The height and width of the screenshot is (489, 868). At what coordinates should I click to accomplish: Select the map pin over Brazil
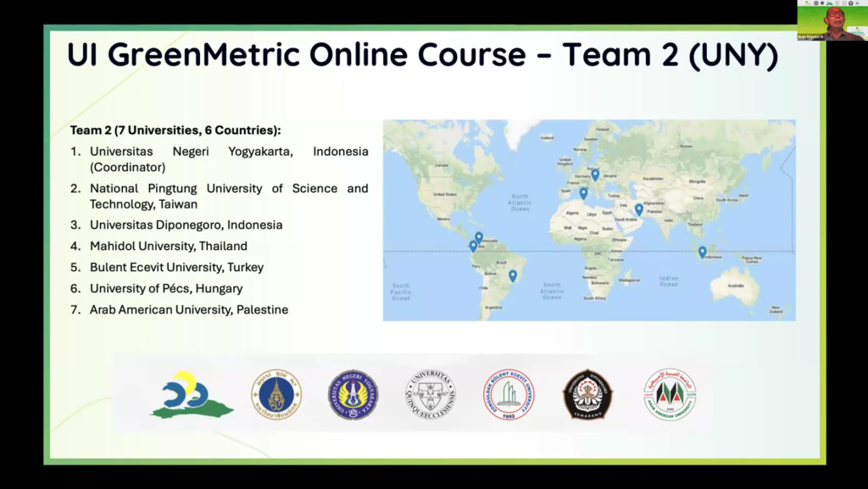click(512, 275)
